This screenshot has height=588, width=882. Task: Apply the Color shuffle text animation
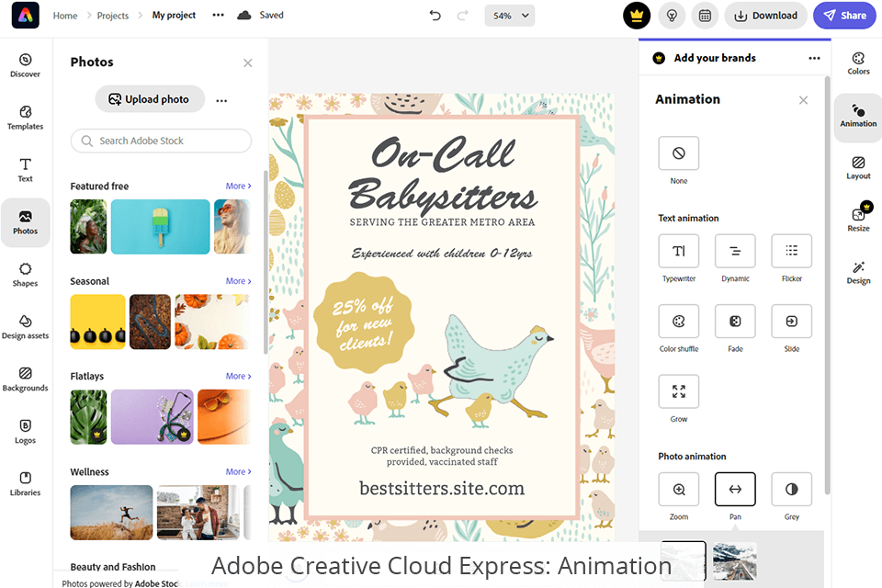(x=679, y=322)
